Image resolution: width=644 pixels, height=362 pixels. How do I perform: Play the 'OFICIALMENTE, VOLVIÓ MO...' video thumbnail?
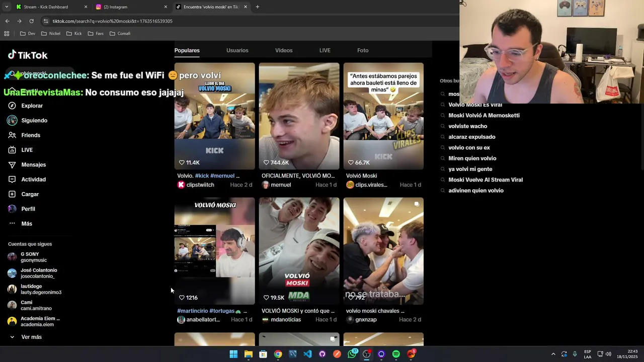coord(299,116)
